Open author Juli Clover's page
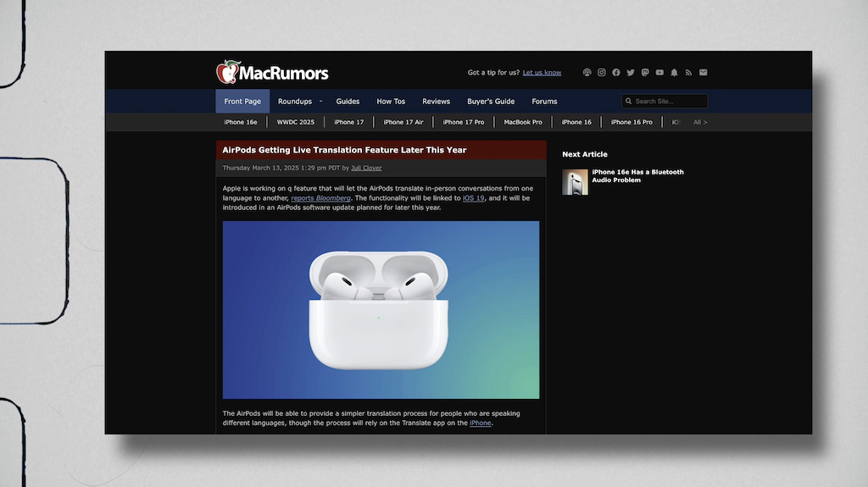 click(x=366, y=168)
